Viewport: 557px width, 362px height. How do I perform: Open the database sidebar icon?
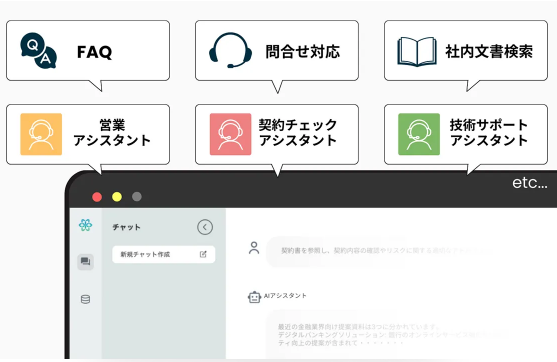(x=85, y=299)
